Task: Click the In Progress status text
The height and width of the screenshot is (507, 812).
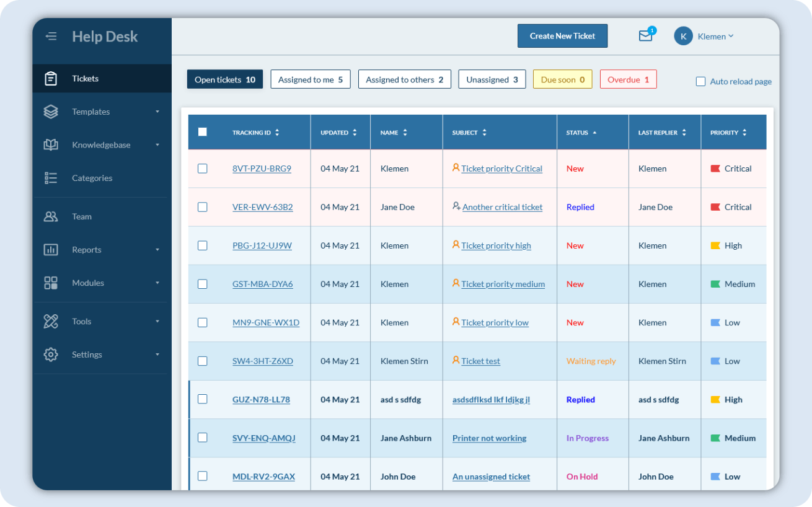Action: pyautogui.click(x=588, y=438)
